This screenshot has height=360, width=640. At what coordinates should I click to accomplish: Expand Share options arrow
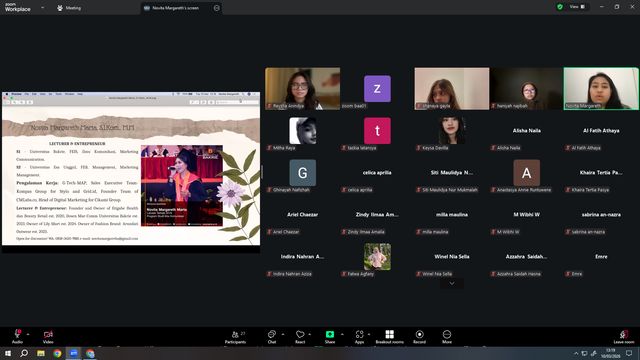(342, 334)
